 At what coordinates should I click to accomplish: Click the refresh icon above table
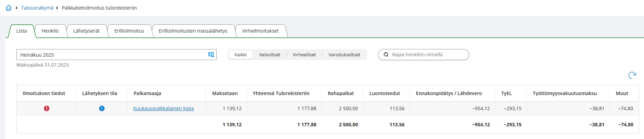click(632, 75)
